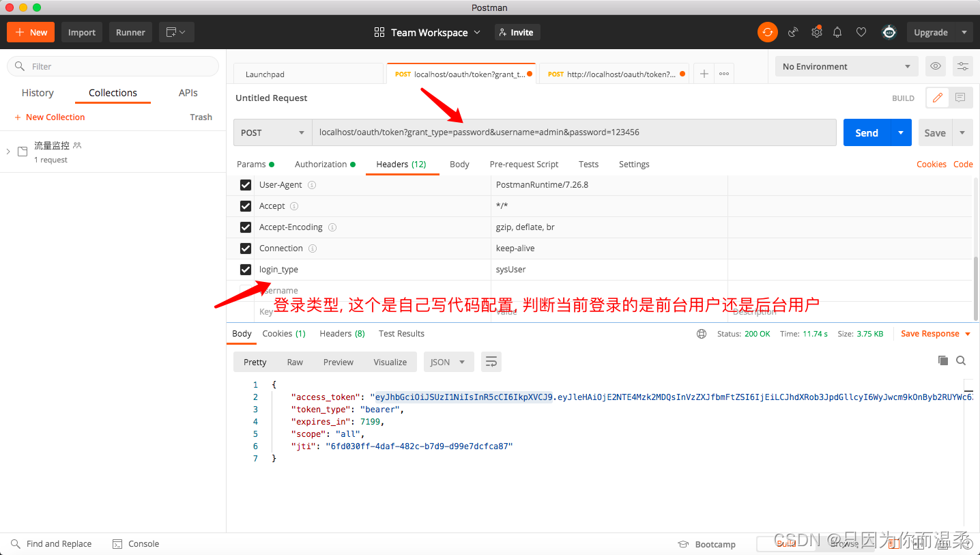This screenshot has width=980, height=555.
Task: Open the Tests tab
Action: [588, 165]
